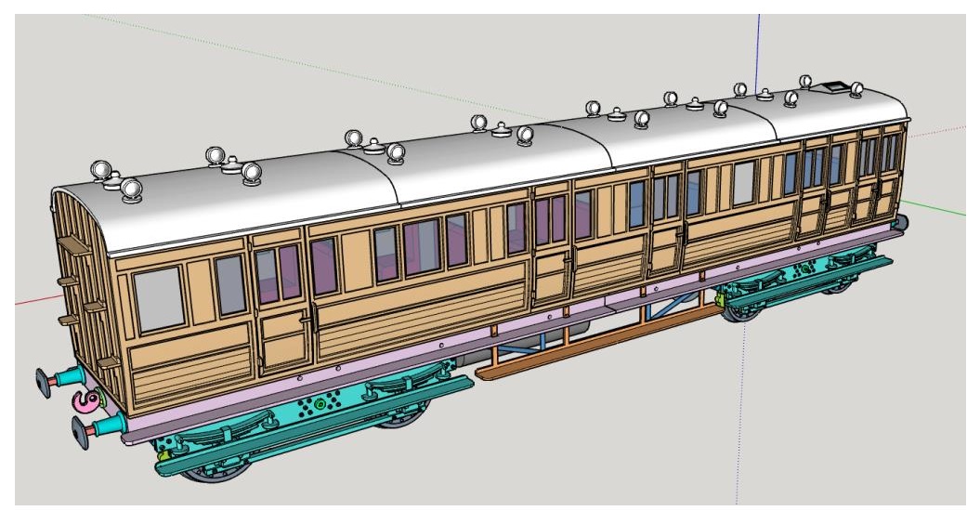980x524 pixels.
Task: Select the white roof panel at the near end
Action: click(232, 204)
